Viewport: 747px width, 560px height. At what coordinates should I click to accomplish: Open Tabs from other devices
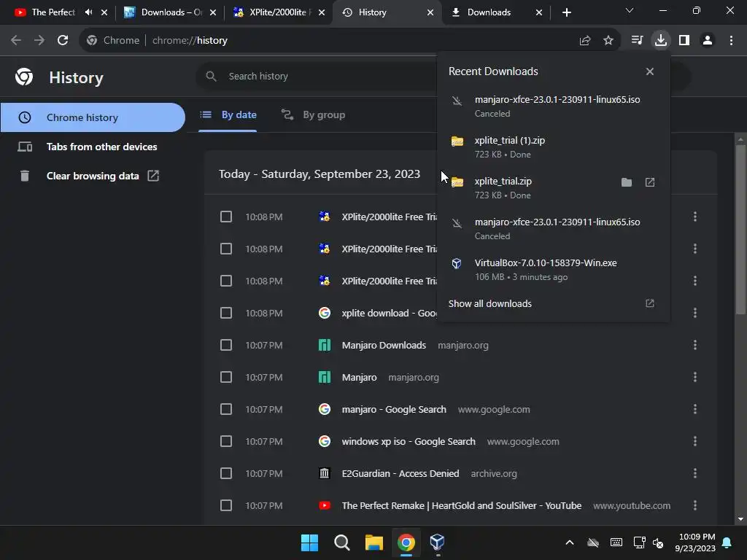point(93,147)
